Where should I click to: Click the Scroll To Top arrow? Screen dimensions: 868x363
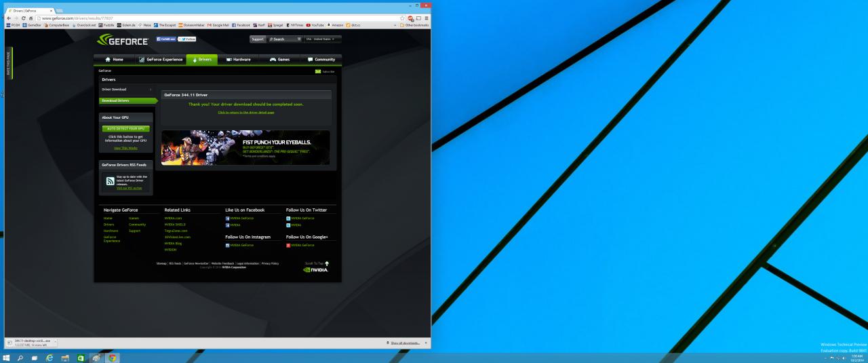[327, 263]
